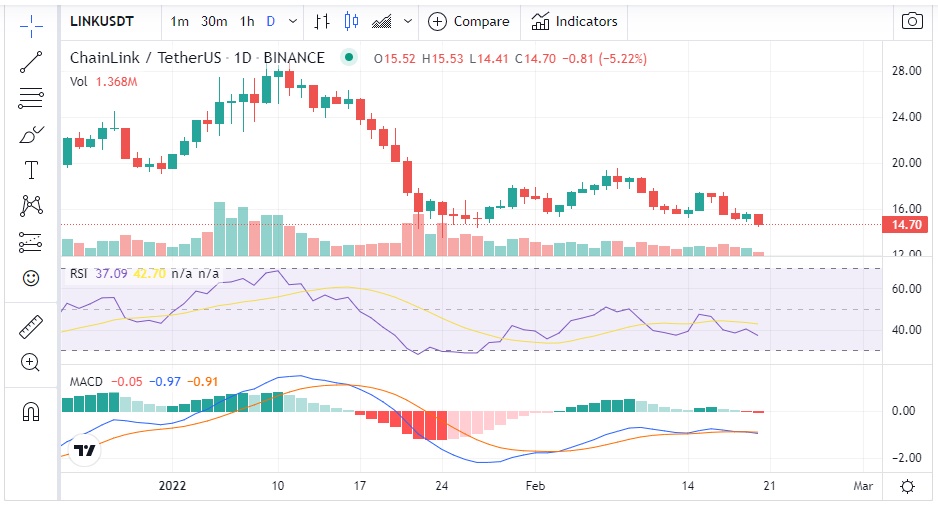Select the ruler measure tool

(31, 327)
